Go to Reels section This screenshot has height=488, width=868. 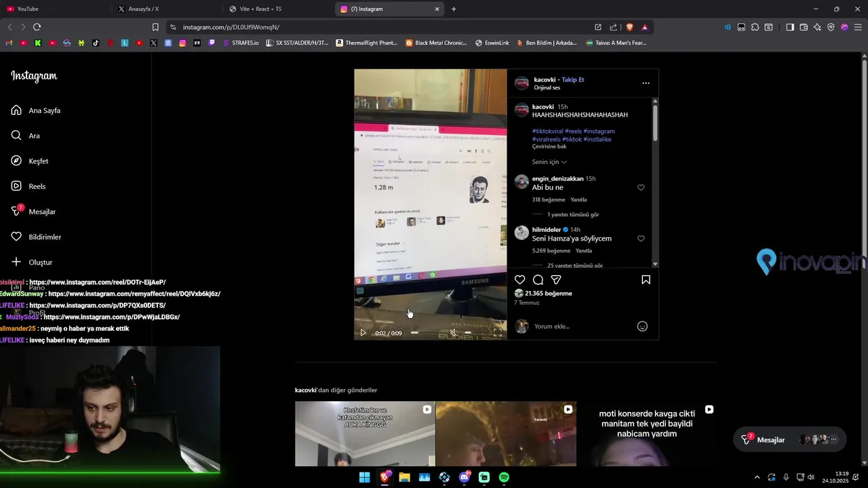(28, 186)
